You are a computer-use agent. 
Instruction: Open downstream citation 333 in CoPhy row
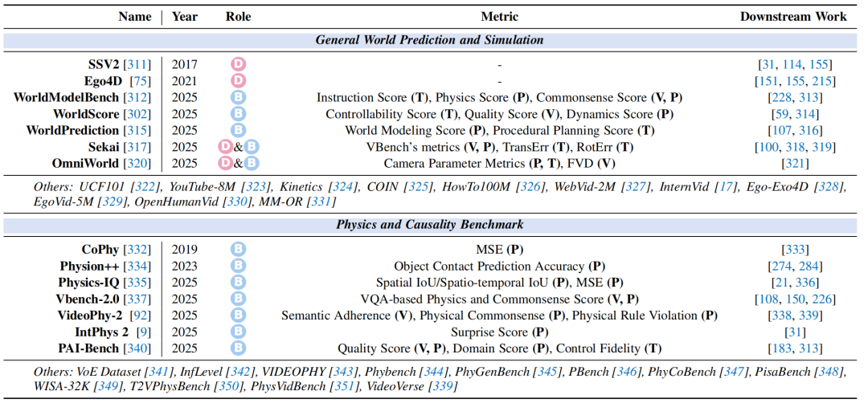click(794, 250)
